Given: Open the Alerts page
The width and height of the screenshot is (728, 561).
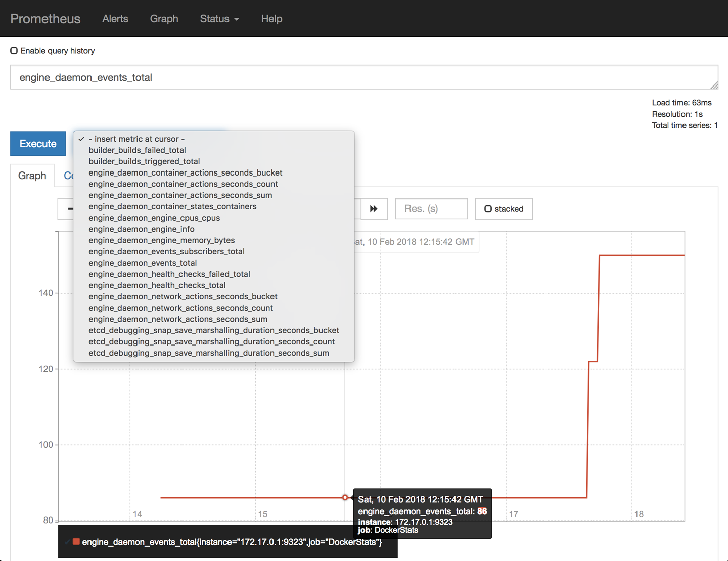Looking at the screenshot, I should (115, 18).
